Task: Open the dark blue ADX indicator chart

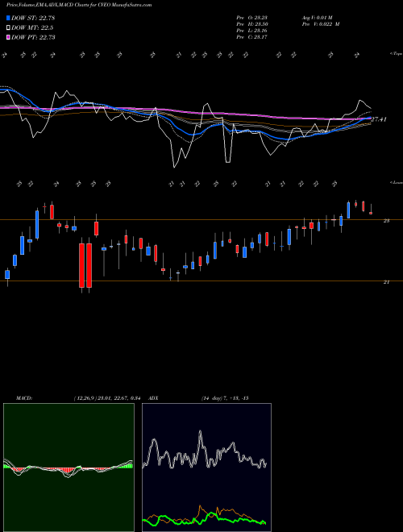Action: 206,468
